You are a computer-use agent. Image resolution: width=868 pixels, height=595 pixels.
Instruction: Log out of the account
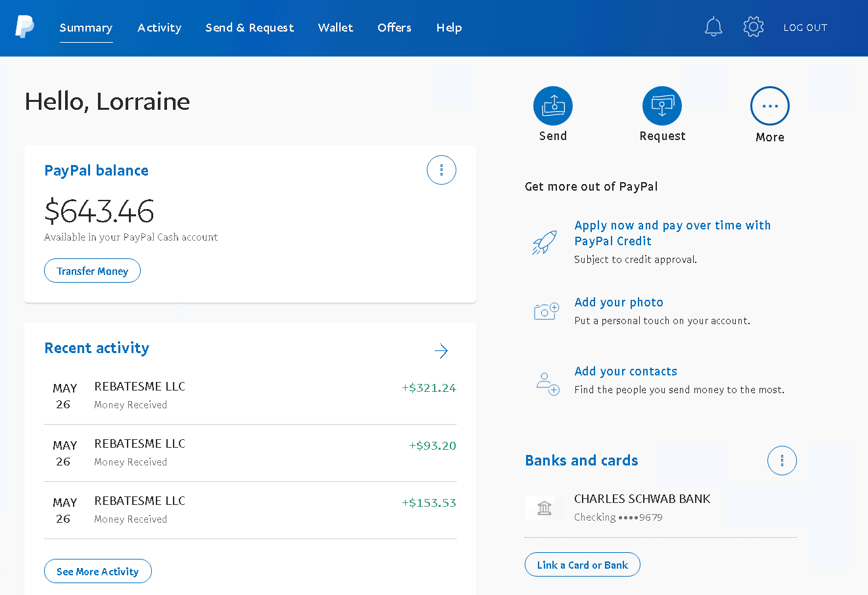point(806,28)
